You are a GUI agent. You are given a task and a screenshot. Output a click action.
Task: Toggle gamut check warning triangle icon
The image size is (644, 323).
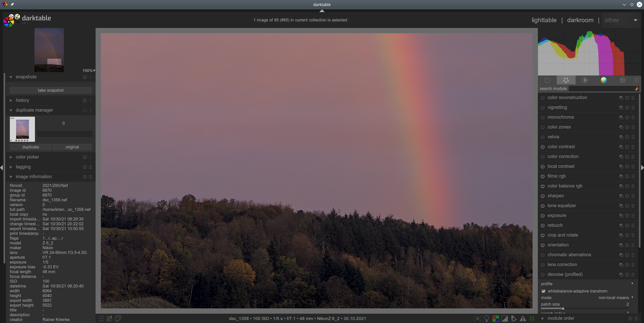click(x=523, y=318)
